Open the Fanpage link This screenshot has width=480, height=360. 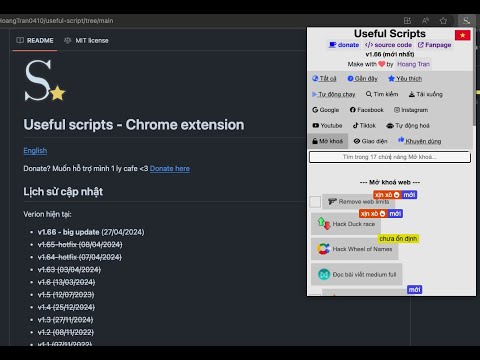pyautogui.click(x=434, y=45)
